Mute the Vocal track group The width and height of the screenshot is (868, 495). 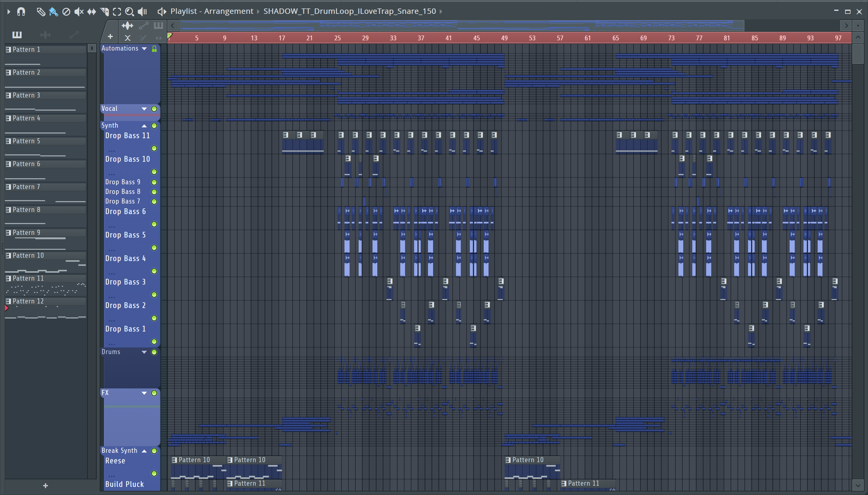tap(154, 109)
